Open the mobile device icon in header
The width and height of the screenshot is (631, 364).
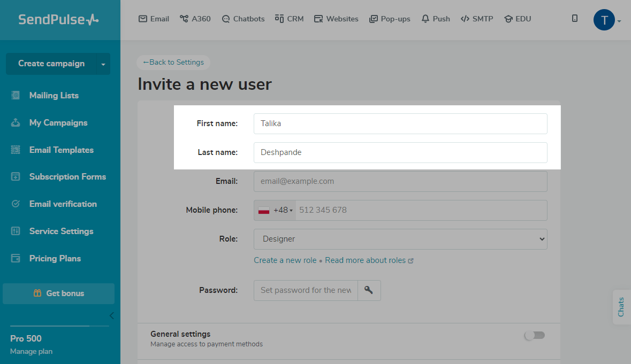[575, 19]
